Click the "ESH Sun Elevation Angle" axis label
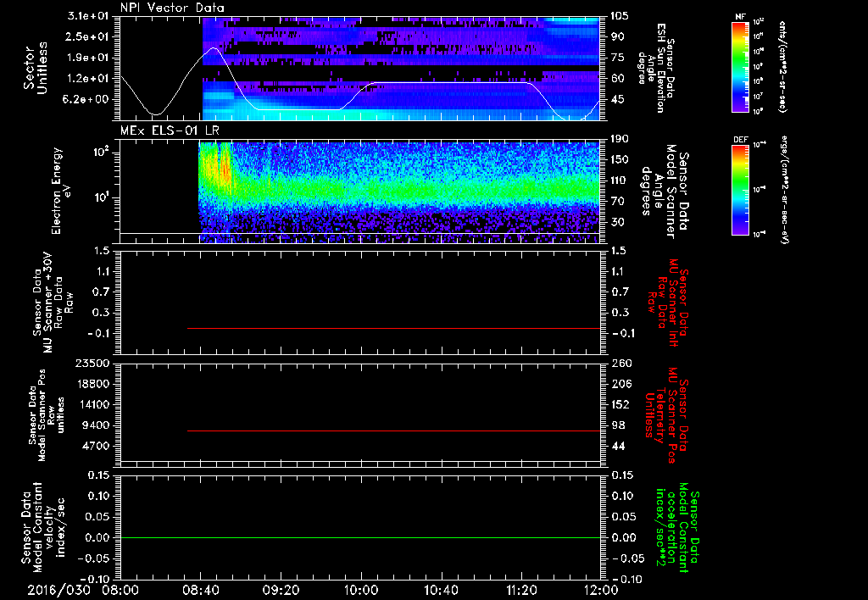The width and height of the screenshot is (868, 600). point(655,68)
